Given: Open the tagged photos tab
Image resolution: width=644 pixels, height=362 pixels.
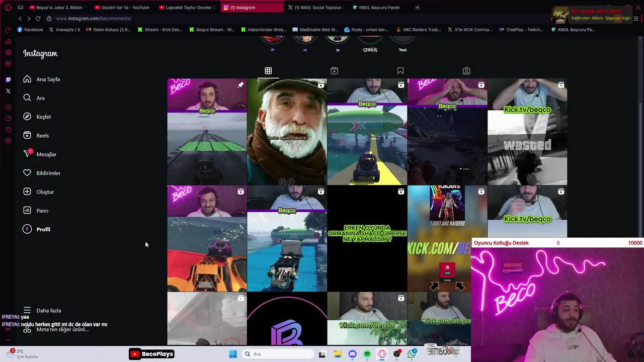Looking at the screenshot, I should click(x=466, y=71).
